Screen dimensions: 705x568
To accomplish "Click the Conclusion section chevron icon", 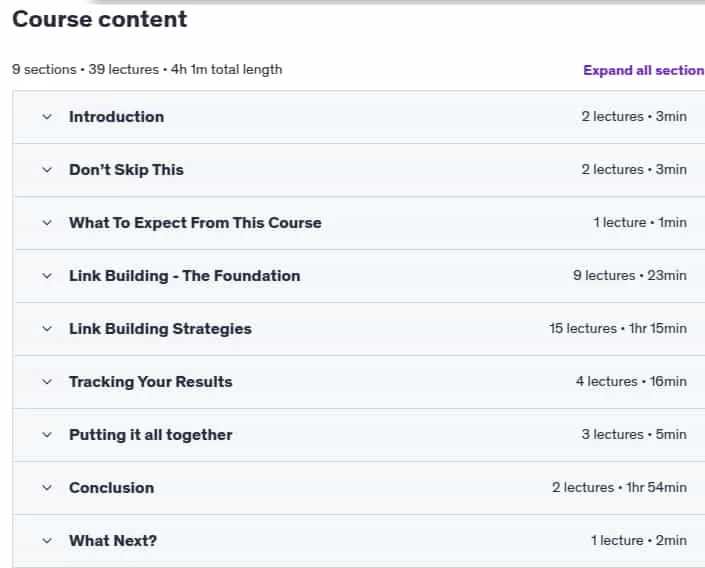I will pyautogui.click(x=47, y=488).
